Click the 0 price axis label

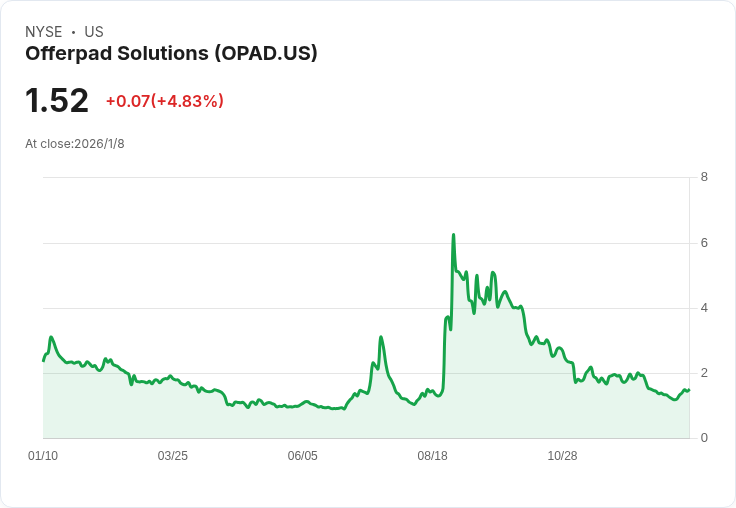[704, 438]
